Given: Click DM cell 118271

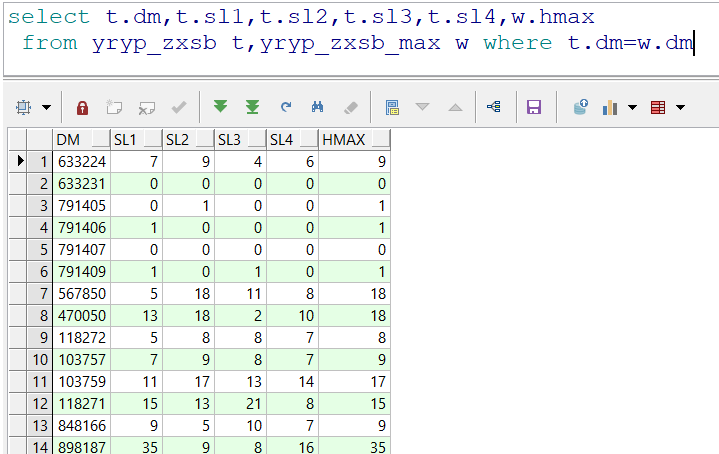Looking at the screenshot, I should tap(82, 404).
